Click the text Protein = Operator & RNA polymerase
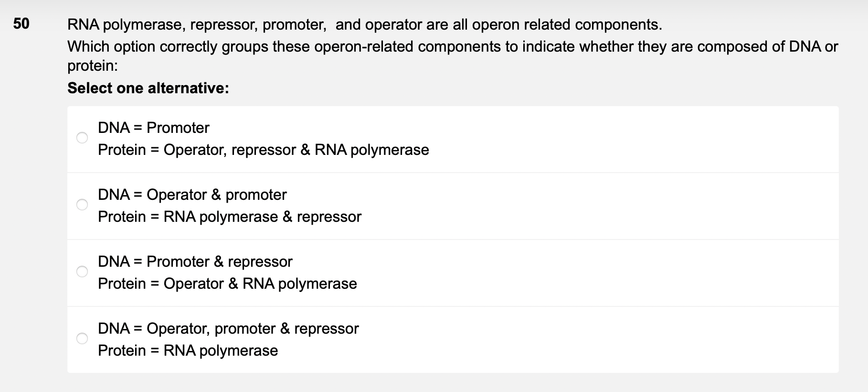 [227, 283]
